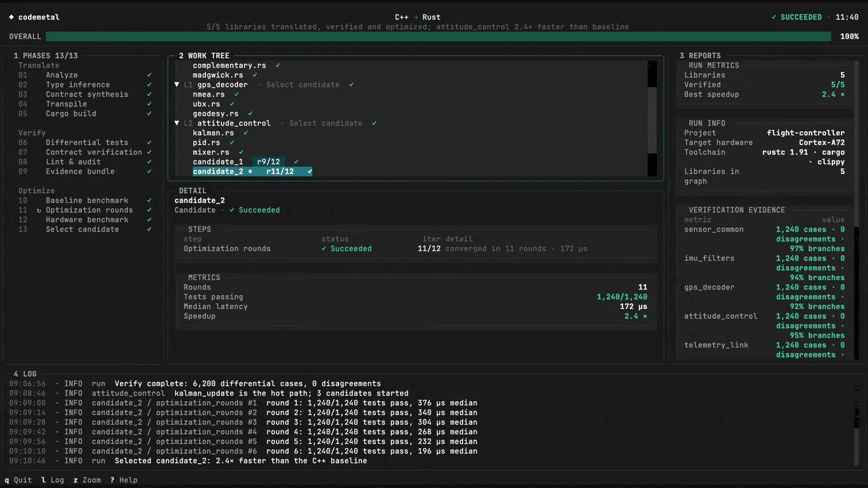Click the checkmark next to Evidence bundle
This screenshot has height=488, width=868.
click(149, 171)
